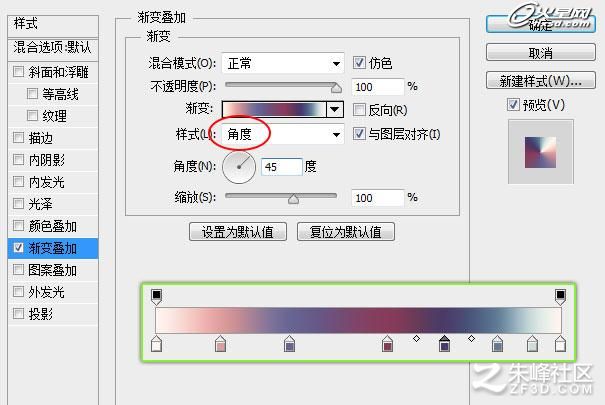The height and width of the screenshot is (405, 605).
Task: Click the 取消 cancel button
Action: [541, 52]
